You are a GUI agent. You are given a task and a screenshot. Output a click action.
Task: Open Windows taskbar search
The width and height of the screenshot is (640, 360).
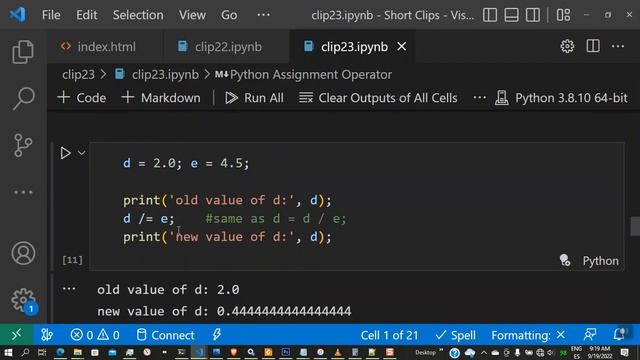(25, 352)
